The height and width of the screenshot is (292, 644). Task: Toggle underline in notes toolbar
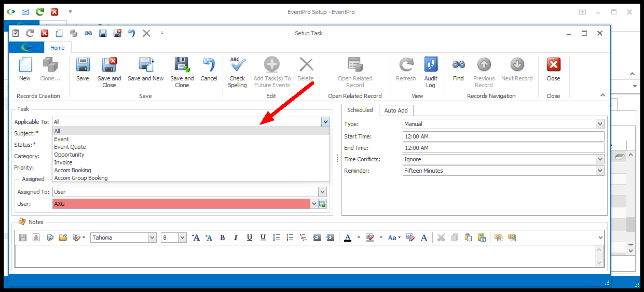point(250,238)
